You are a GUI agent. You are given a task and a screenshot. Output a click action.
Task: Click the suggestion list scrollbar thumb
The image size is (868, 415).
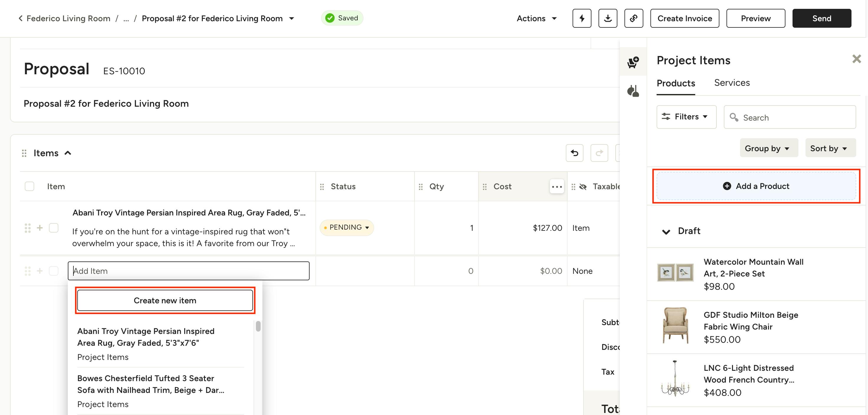coord(258,326)
